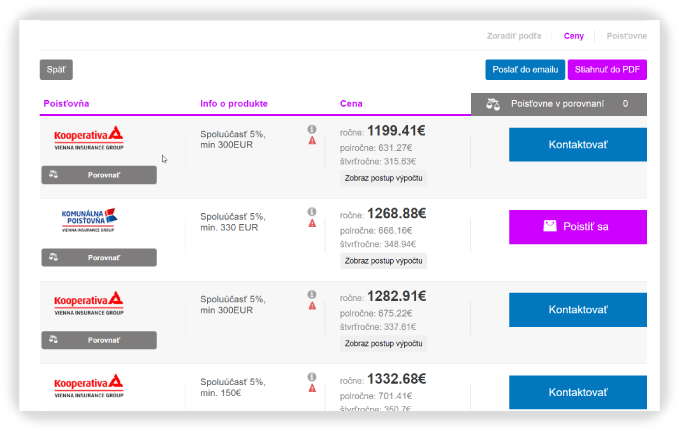
Task: Open Poisťovne v porovnaní comparison panel
Action: (559, 104)
